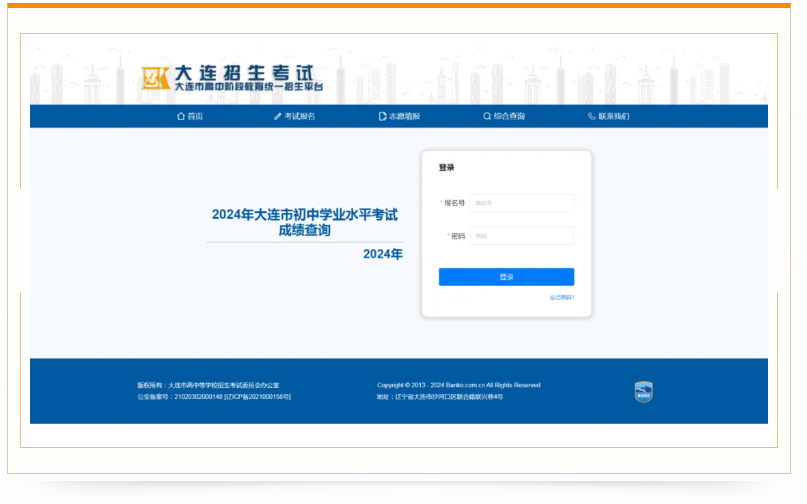Viewport: 807px width, 504px height.
Task: Click the house icon beside 首页
Action: pyautogui.click(x=181, y=117)
